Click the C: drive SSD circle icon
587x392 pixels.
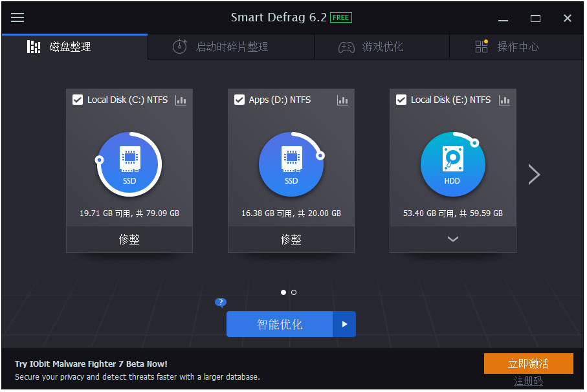[129, 164]
